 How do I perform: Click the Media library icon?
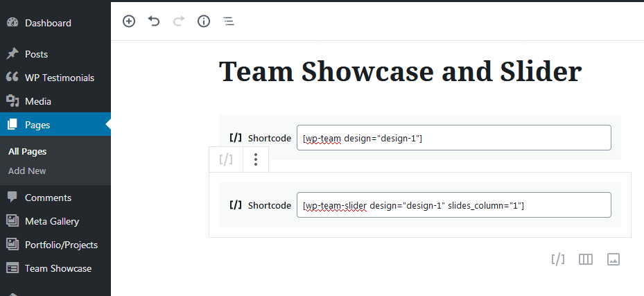tap(12, 101)
